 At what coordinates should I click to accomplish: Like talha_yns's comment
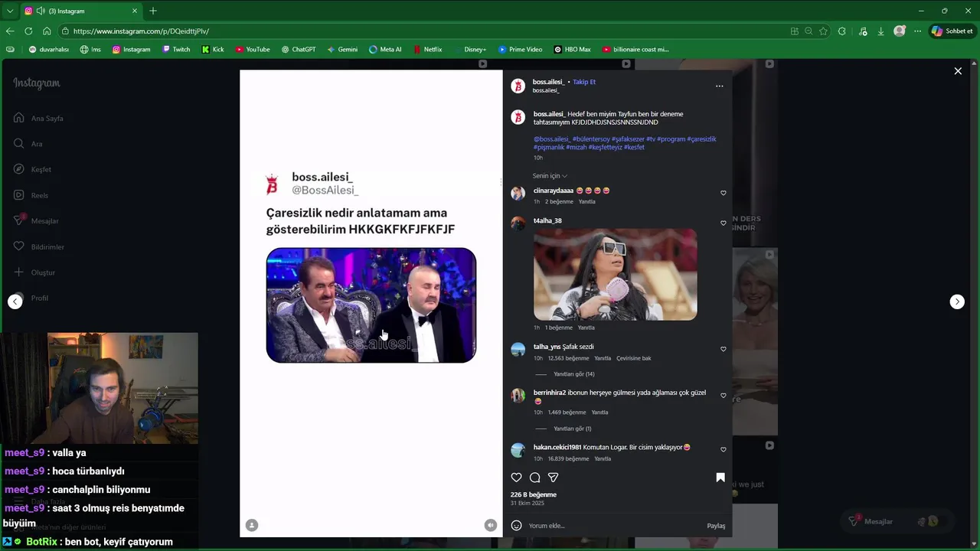click(x=724, y=350)
